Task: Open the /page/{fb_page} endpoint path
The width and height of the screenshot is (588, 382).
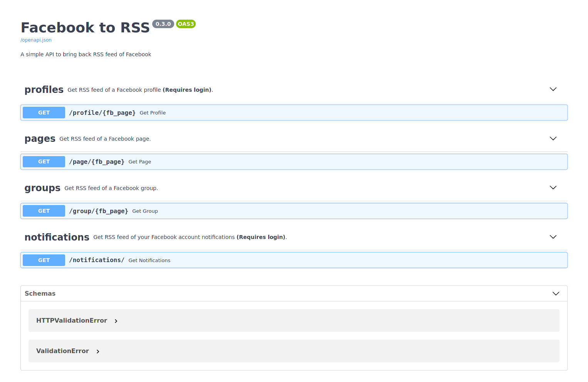Action: click(x=97, y=162)
